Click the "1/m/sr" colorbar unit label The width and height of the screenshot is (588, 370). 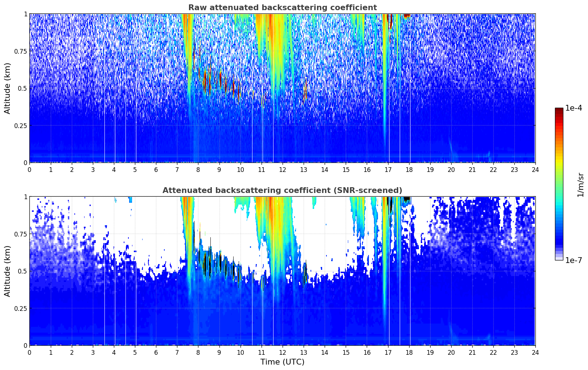580,184
